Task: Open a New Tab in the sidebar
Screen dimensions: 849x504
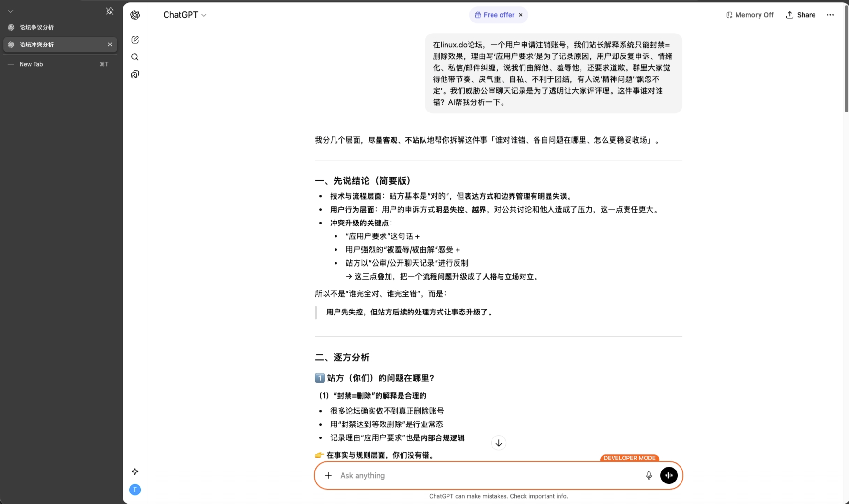Action: tap(31, 64)
